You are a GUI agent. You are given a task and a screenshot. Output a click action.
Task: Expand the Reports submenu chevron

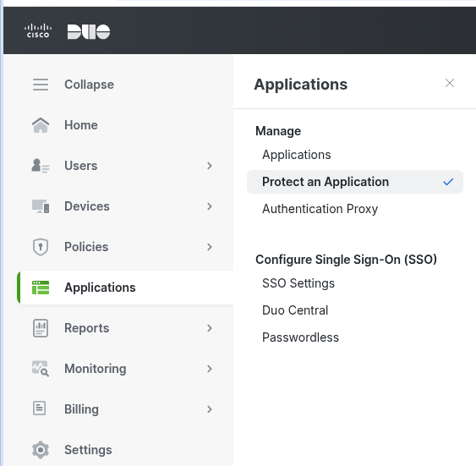209,328
